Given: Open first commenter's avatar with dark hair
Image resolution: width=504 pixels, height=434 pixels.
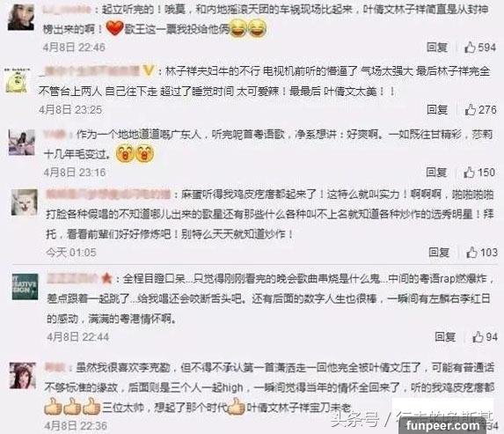Looking at the screenshot, I should [x=20, y=18].
